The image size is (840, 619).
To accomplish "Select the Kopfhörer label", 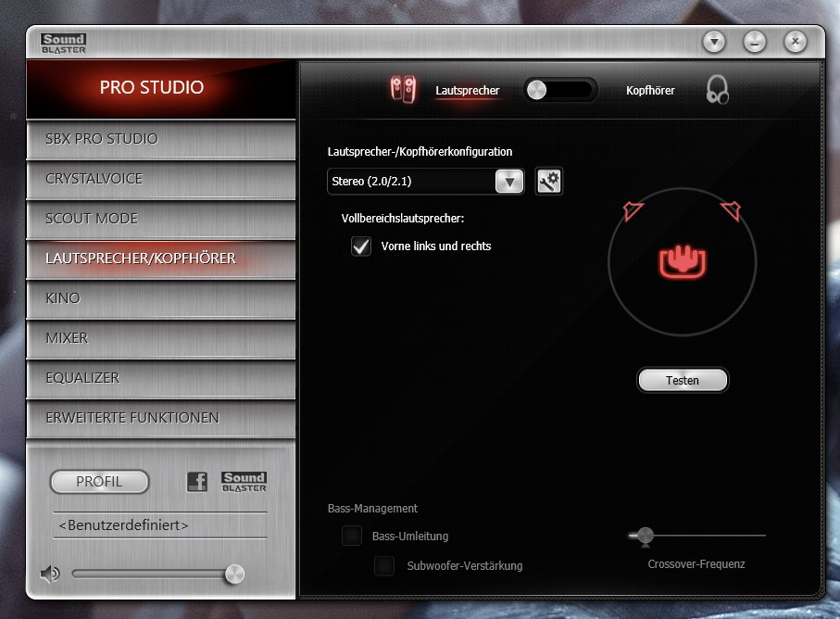I will [650, 91].
